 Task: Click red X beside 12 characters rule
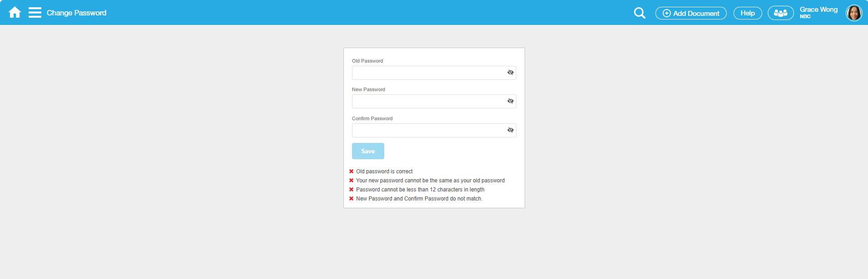coord(351,190)
